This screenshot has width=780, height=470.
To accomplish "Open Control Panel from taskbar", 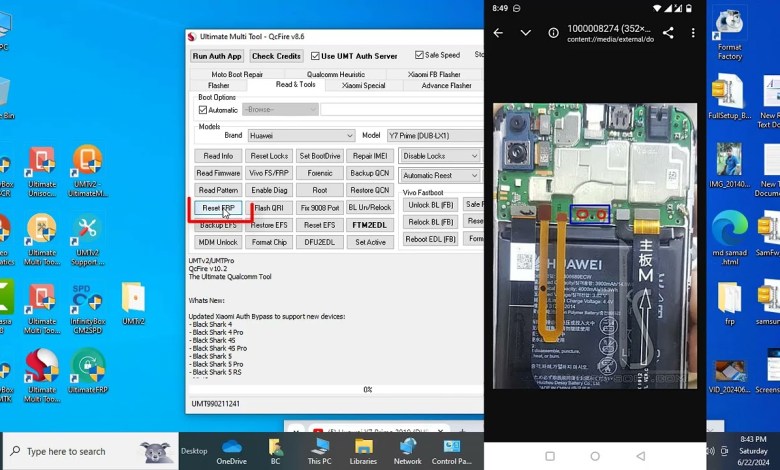I will coord(451,451).
